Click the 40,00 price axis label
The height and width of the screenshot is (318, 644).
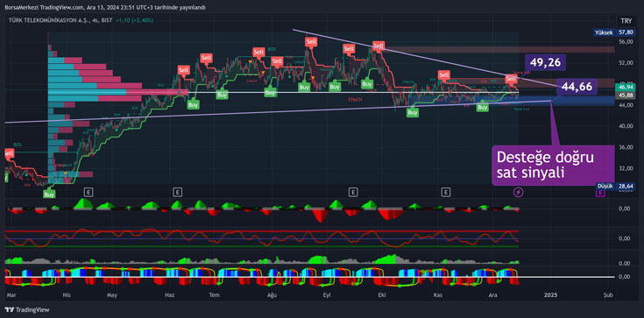(x=626, y=126)
